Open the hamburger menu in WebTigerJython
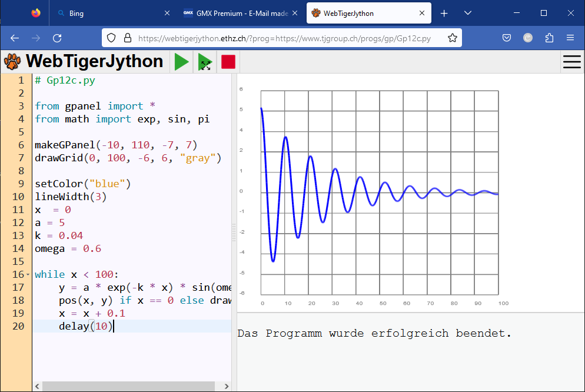This screenshot has width=585, height=392. [x=571, y=62]
